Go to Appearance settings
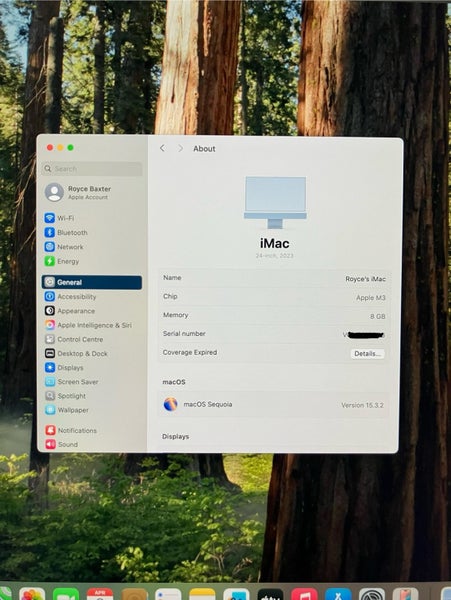The image size is (451, 600). [70, 310]
